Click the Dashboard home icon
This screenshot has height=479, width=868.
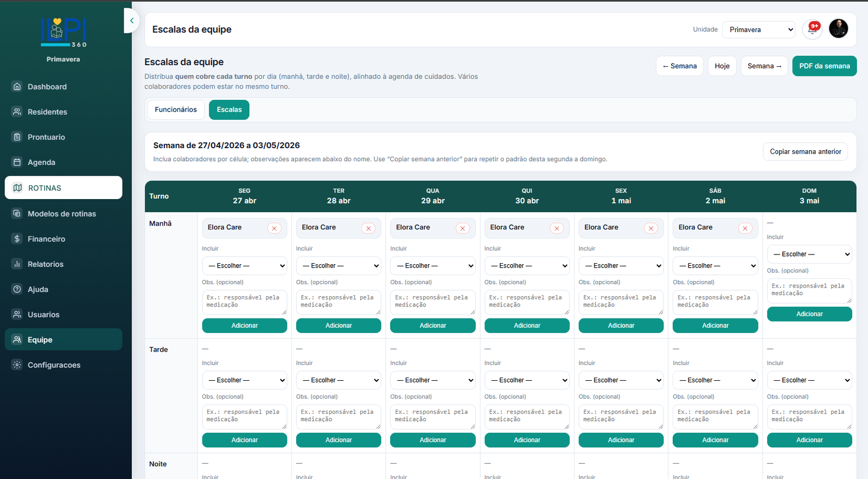pyautogui.click(x=17, y=86)
